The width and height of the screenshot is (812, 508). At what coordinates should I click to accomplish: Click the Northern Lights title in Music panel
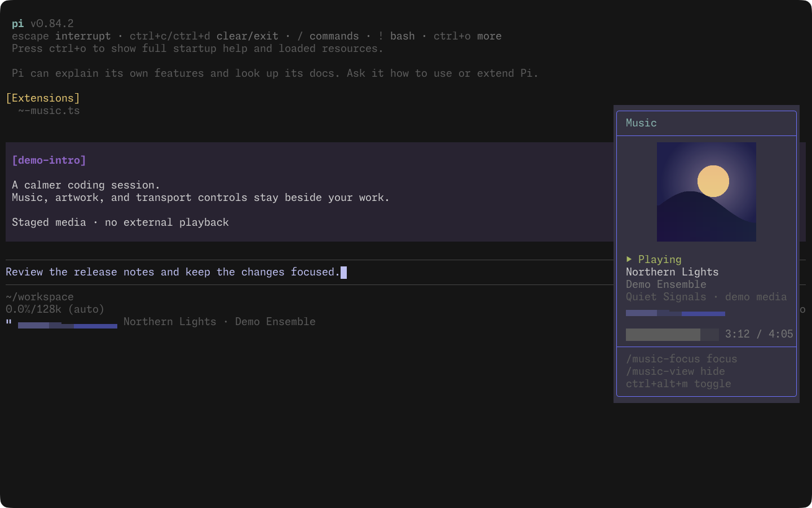672,272
